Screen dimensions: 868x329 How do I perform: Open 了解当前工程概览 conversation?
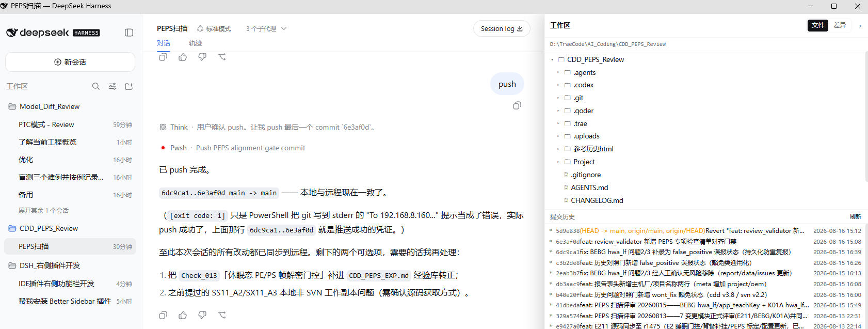(71, 142)
